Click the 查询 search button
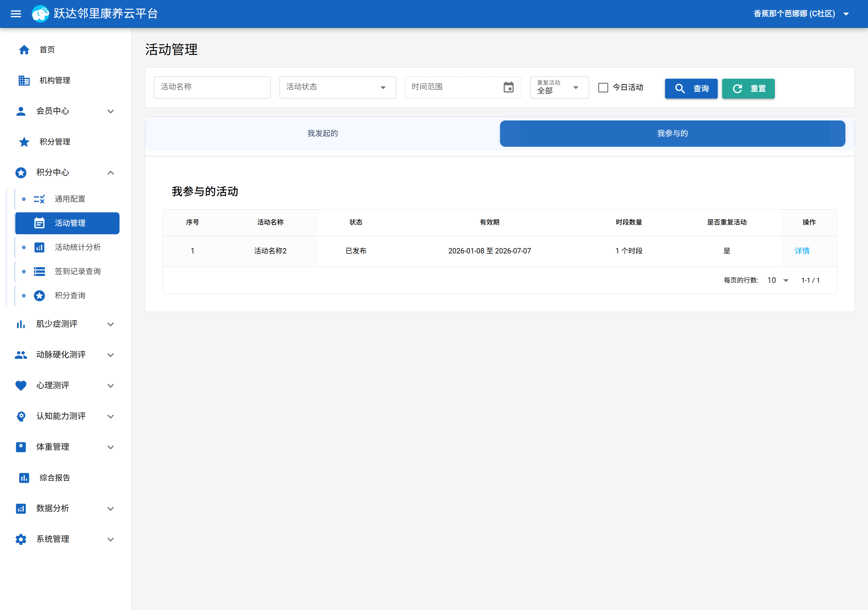Screen dimensions: 868x610 pyautogui.click(x=691, y=88)
